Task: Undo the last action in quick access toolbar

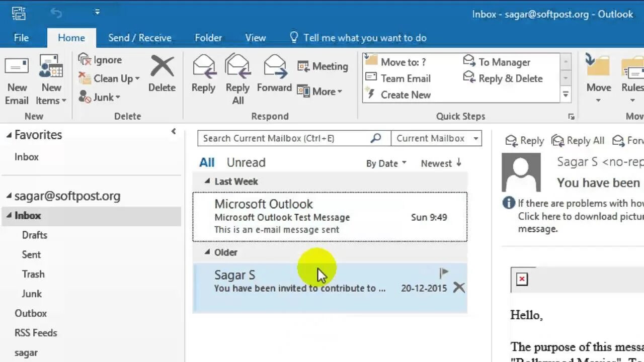Action: point(56,13)
